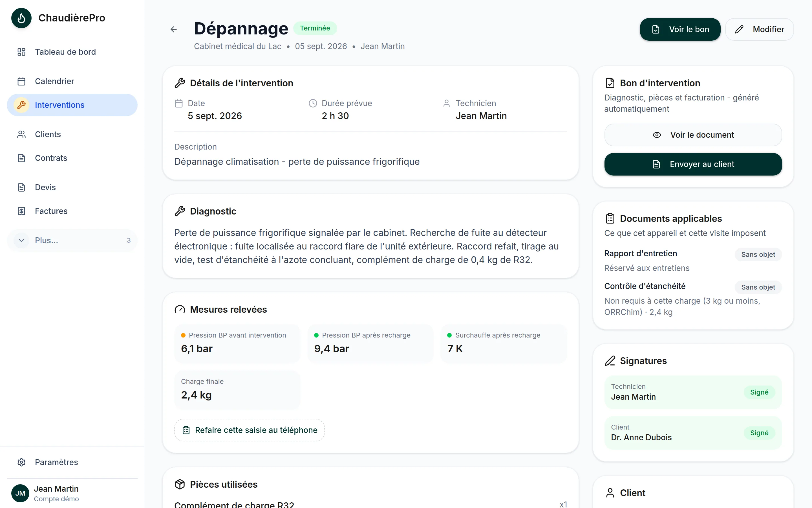Click the ChaudièrePro flame logo
Image resolution: width=812 pixels, height=508 pixels.
coord(21,18)
